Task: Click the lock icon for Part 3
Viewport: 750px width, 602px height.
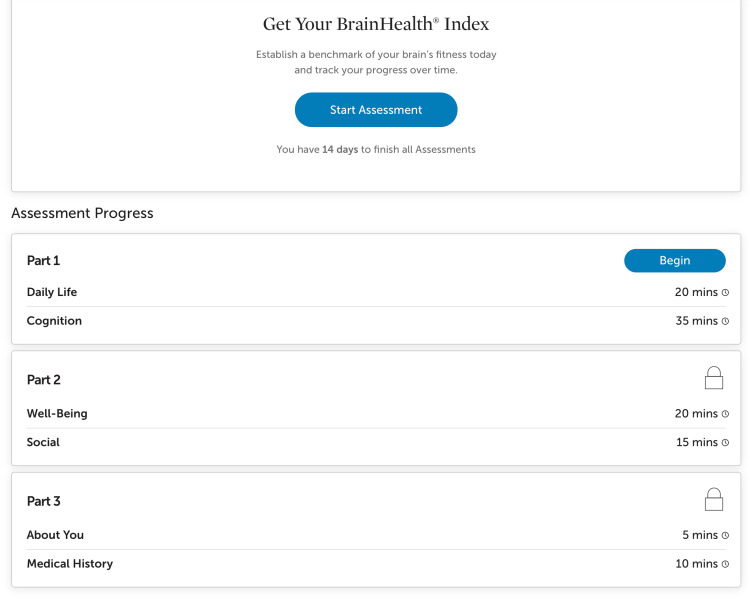Action: (714, 499)
